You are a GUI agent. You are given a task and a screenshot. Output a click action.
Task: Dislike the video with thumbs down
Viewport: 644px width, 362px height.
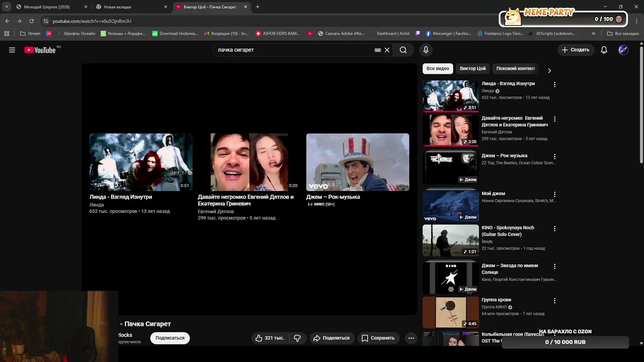pos(297,338)
